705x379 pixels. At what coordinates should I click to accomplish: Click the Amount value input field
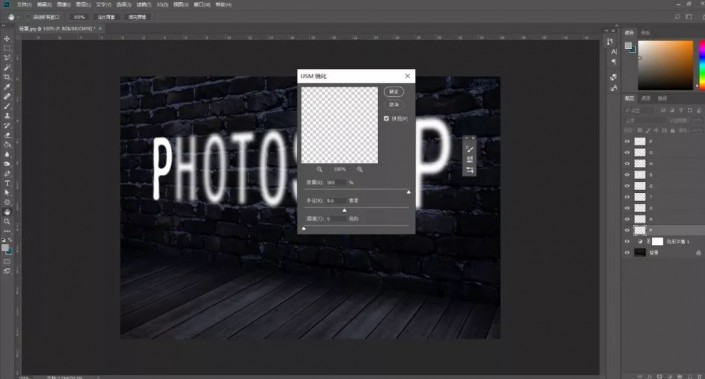[336, 183]
